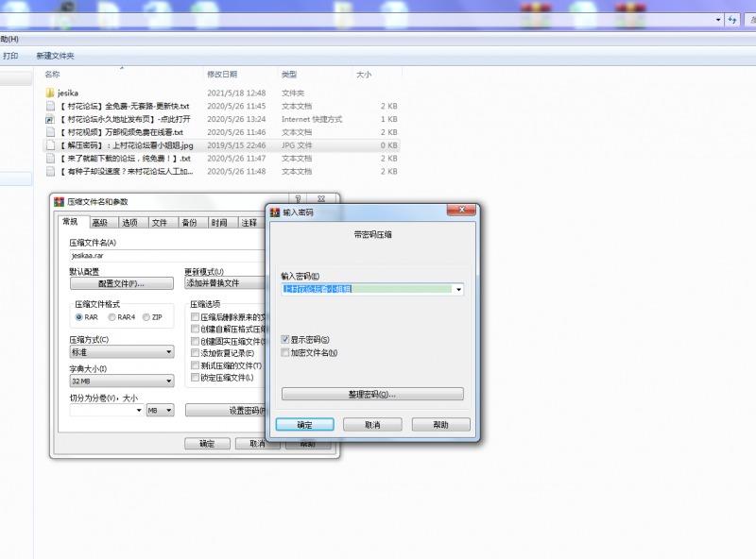Open the 备份 tab
Viewport: 756px width, 559px height.
pyautogui.click(x=189, y=223)
